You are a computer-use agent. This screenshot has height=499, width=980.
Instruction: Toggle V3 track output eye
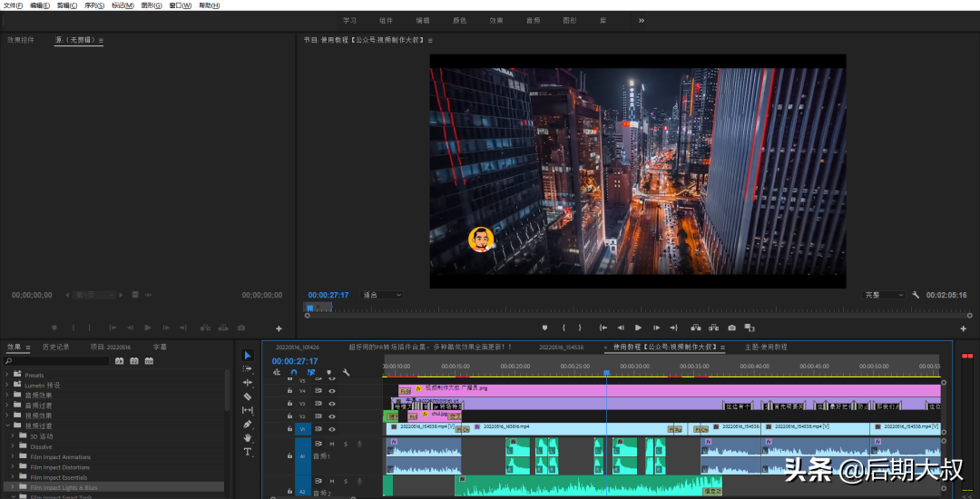click(x=332, y=404)
